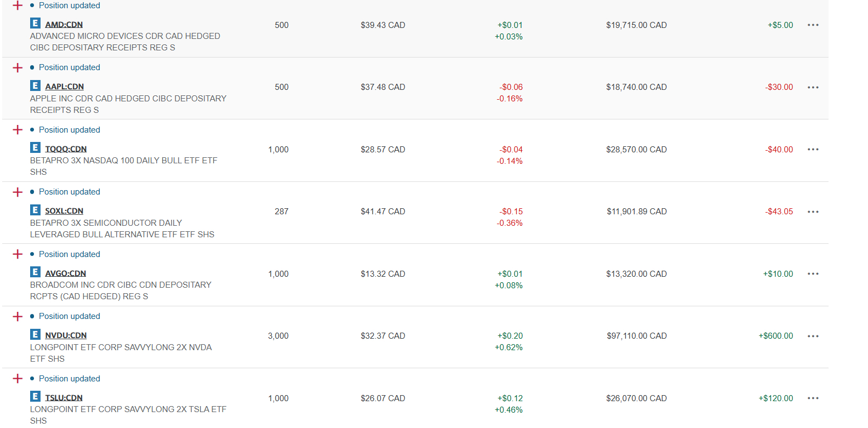Image resolution: width=868 pixels, height=428 pixels.
Task: Open the AMD:CDN symbol link
Action: [64, 25]
